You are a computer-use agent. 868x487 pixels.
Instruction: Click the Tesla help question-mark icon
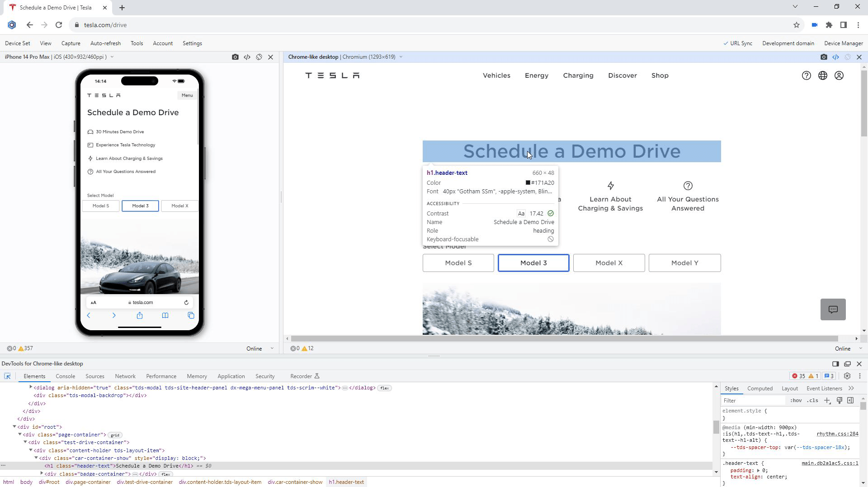click(807, 75)
